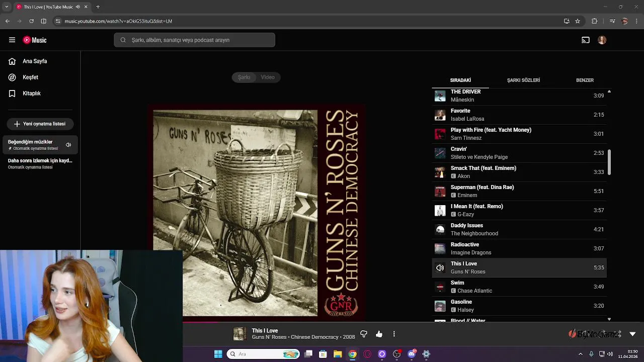
Task: Open the BENZER related tab
Action: [x=585, y=80]
